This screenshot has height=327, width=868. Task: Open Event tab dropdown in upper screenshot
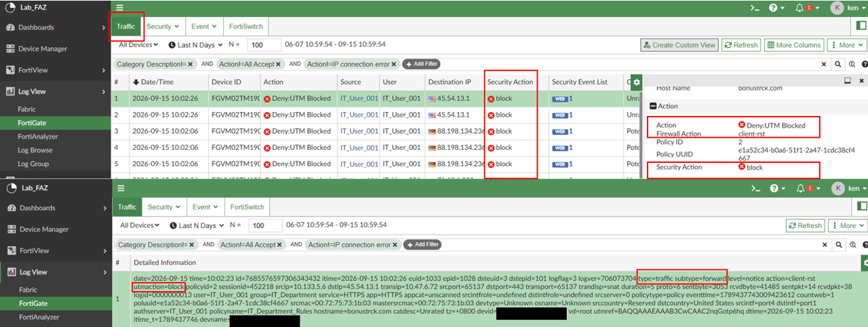[x=204, y=26]
